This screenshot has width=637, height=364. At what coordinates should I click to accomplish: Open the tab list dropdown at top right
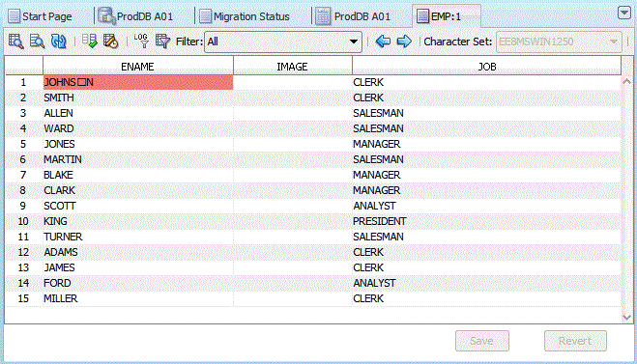pyautogui.click(x=624, y=13)
